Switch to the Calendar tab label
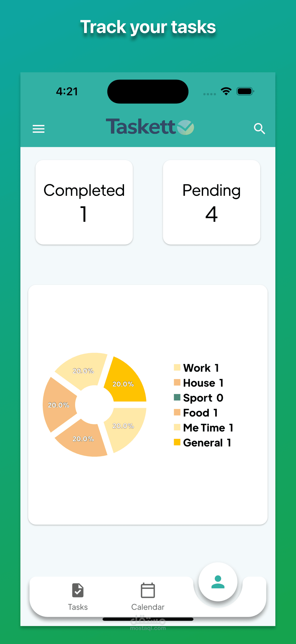The height and width of the screenshot is (644, 296). [148, 607]
